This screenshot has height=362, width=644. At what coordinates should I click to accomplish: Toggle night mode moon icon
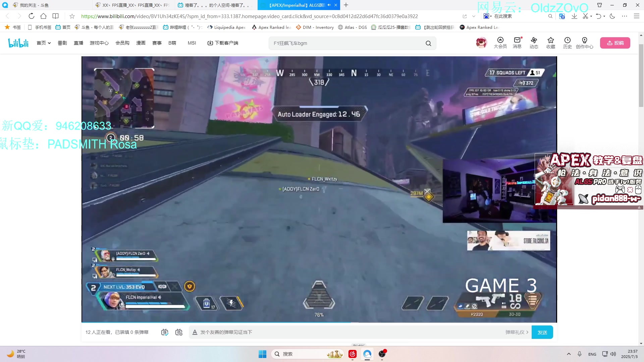pos(612,16)
